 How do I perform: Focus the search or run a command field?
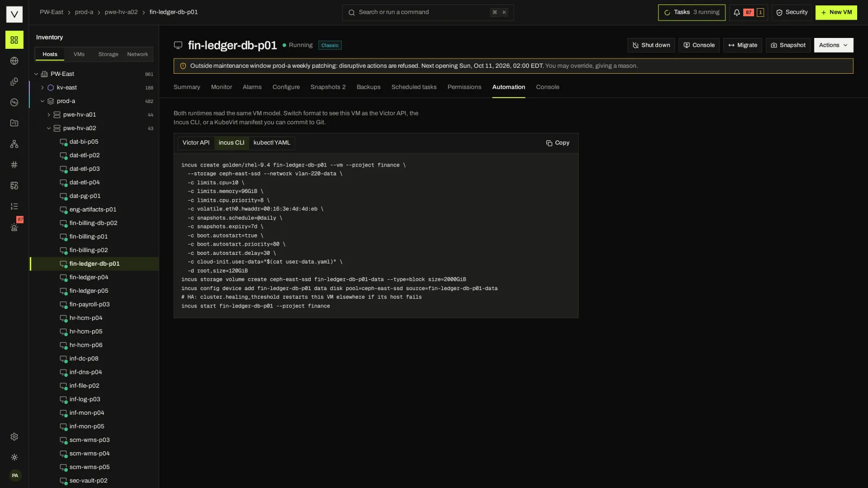click(x=427, y=12)
